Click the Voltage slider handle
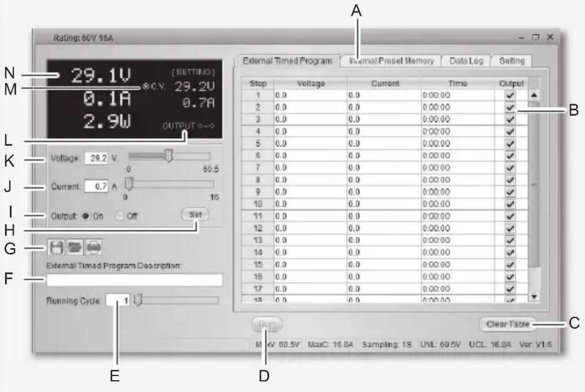This screenshot has width=585, height=392. click(169, 156)
